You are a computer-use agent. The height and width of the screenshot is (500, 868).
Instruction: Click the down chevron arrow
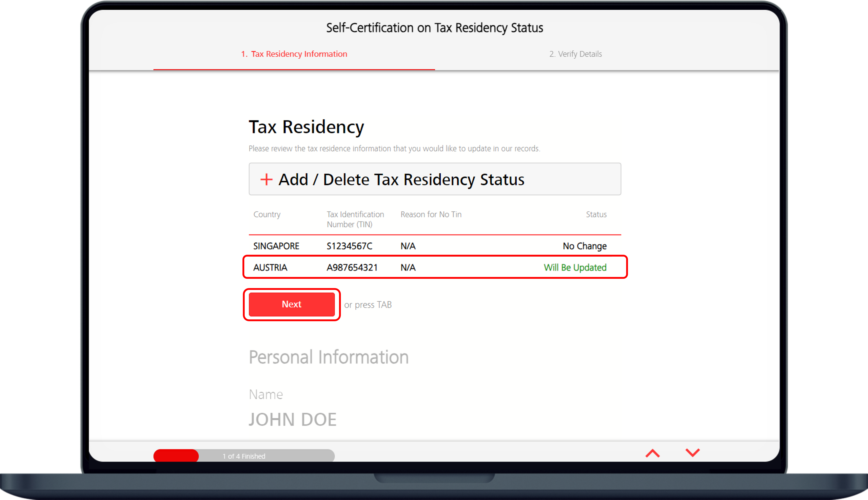pyautogui.click(x=692, y=453)
